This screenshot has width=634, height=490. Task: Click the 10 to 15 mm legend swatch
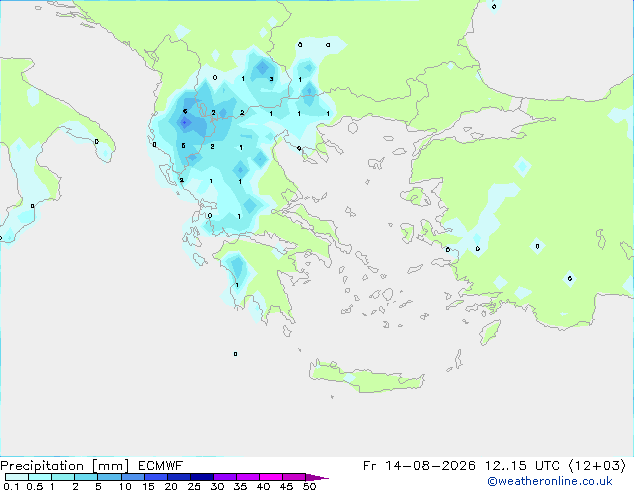tap(132, 477)
